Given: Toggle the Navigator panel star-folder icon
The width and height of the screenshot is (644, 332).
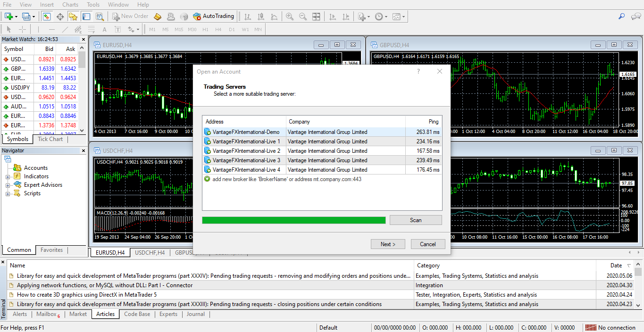Looking at the screenshot, I should pyautogui.click(x=73, y=17).
